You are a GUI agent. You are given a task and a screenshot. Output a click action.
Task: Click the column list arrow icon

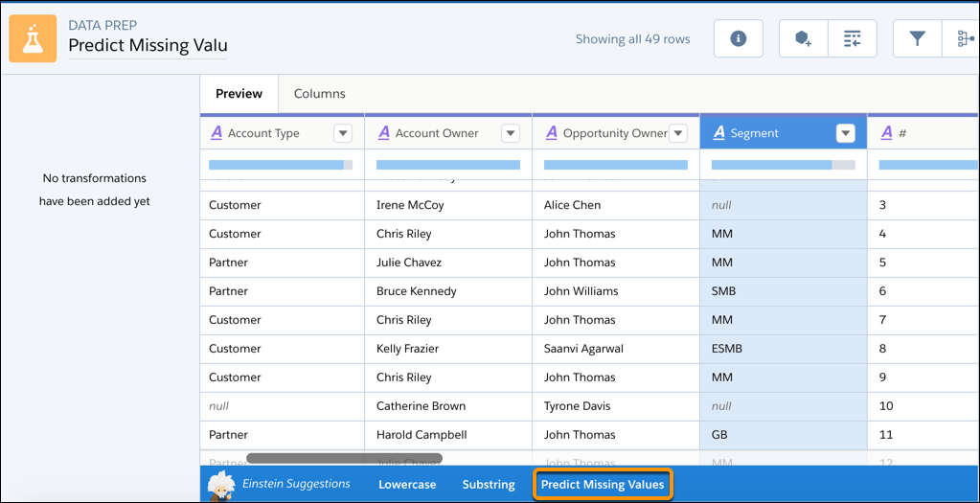tap(853, 38)
